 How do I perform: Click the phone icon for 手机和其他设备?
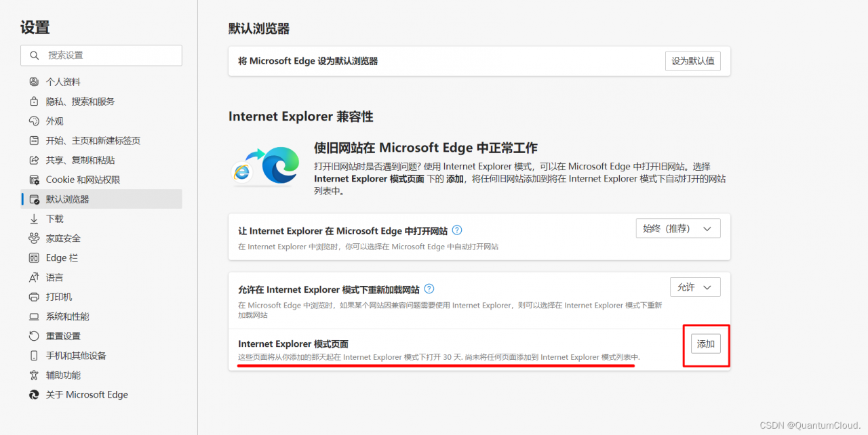(x=34, y=356)
